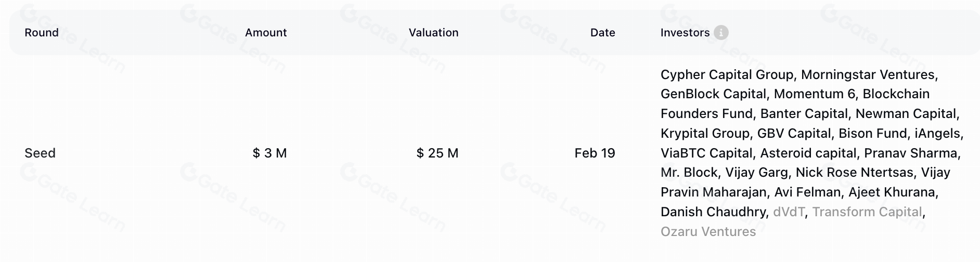Open the Cypher Capital Group investor link
This screenshot has width=980, height=262.
click(727, 75)
